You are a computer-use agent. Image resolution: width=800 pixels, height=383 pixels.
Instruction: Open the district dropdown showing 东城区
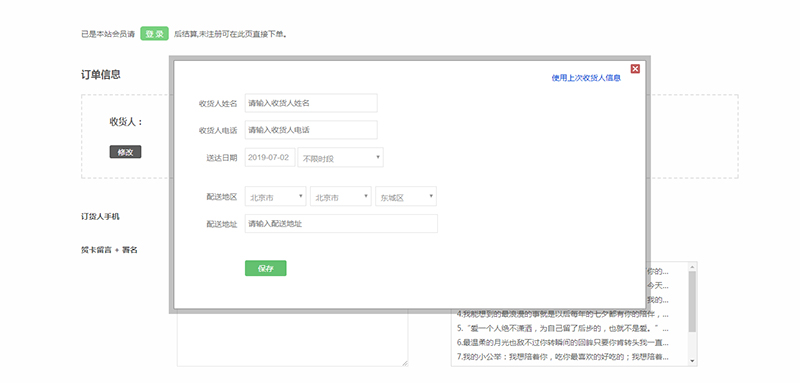pos(406,196)
